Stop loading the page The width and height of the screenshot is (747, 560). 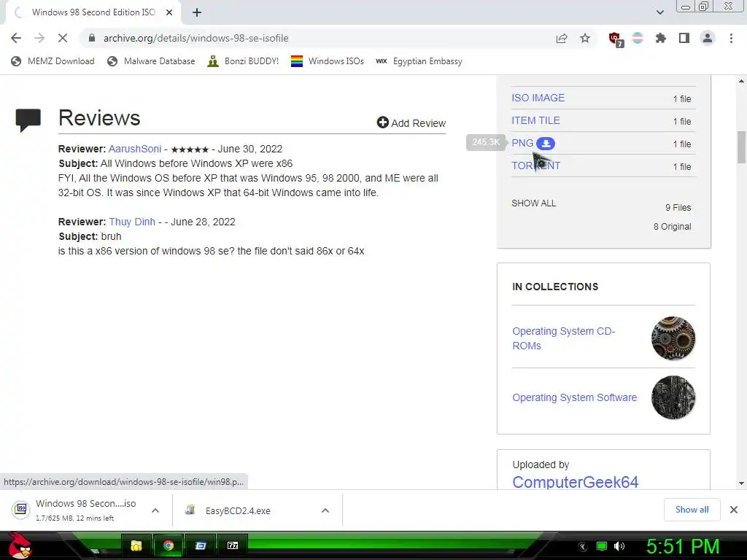[x=63, y=38]
